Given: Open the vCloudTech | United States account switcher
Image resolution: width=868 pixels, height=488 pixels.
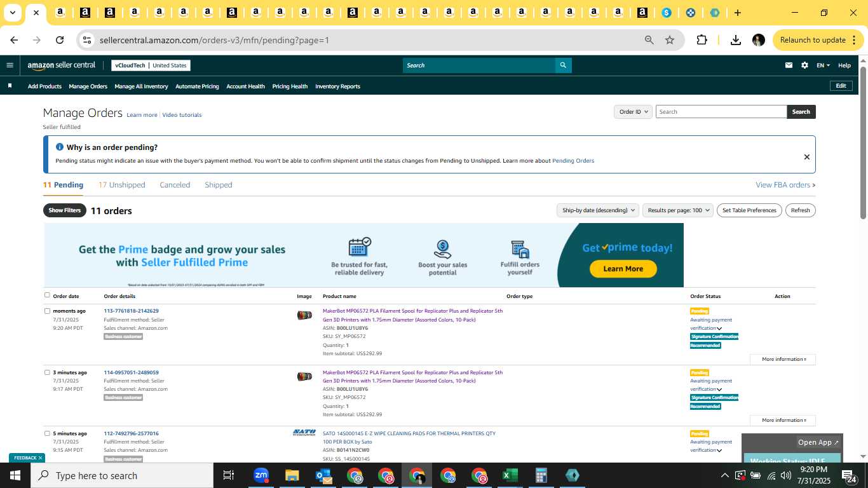Looking at the screenshot, I should (151, 65).
